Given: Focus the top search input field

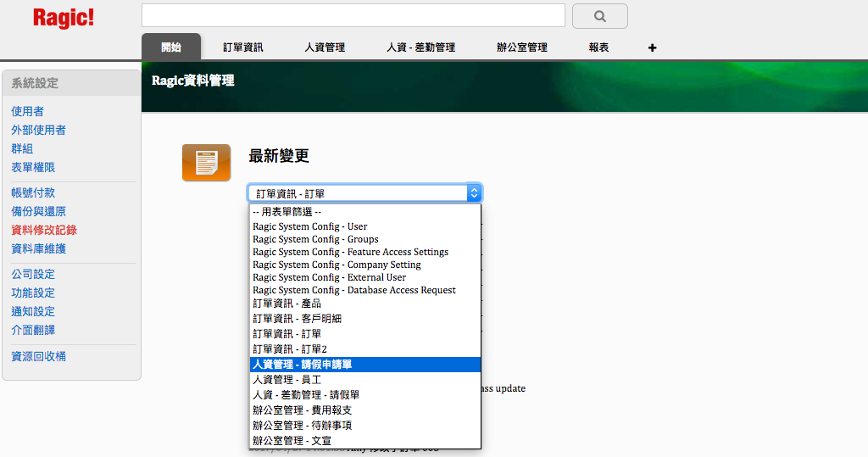Looking at the screenshot, I should (x=353, y=15).
